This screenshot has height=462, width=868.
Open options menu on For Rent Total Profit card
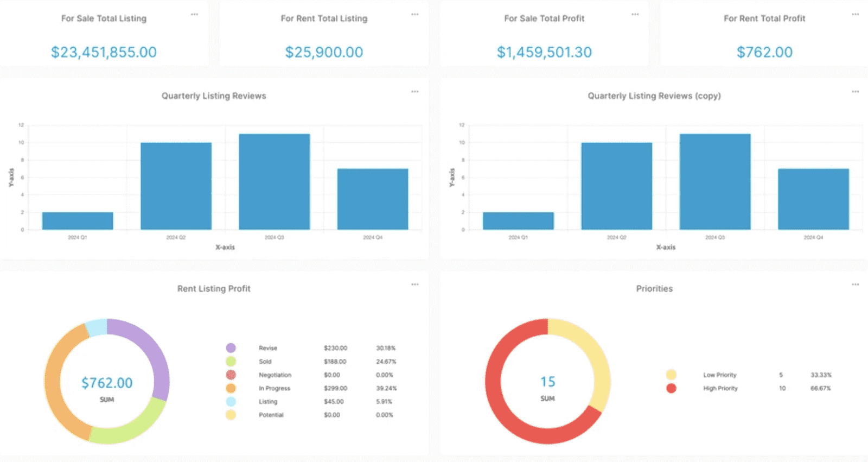point(855,14)
